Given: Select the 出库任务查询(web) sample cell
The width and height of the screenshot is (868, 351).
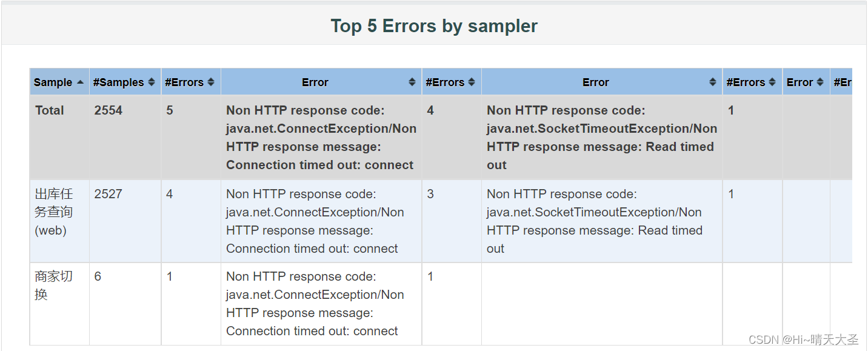Looking at the screenshot, I should click(x=54, y=212).
